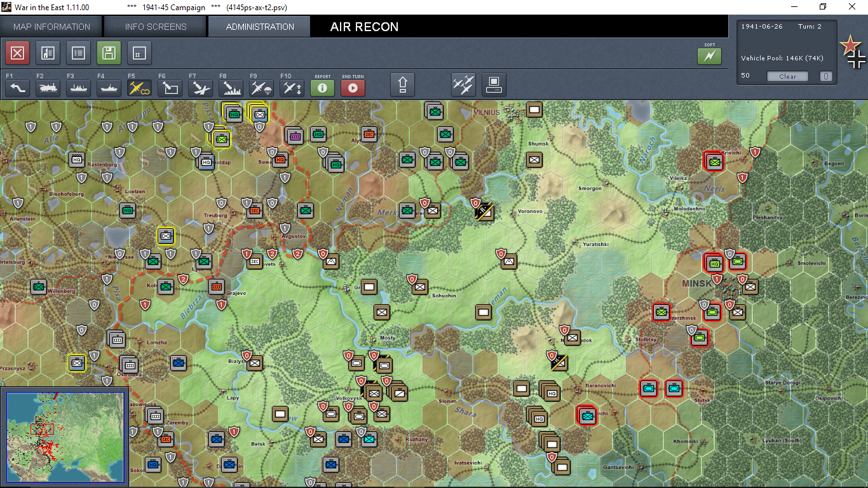Select F4 amphibious ship icon

point(109,88)
